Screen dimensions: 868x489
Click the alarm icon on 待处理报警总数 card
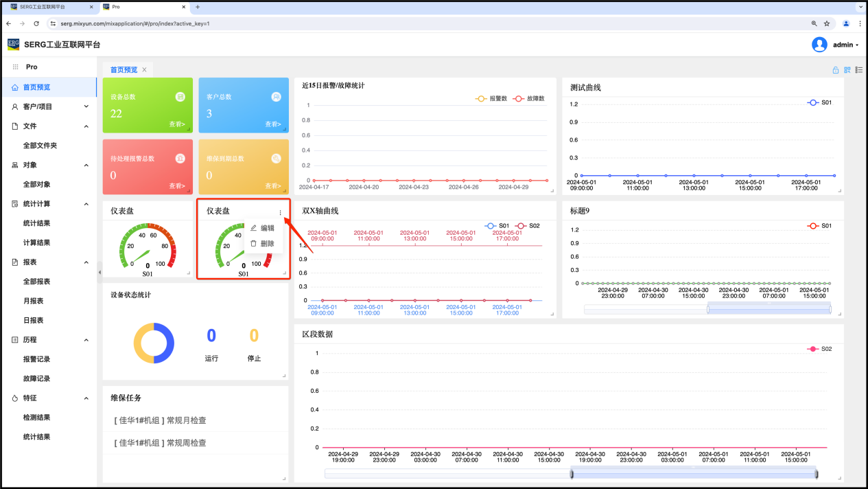tap(180, 159)
